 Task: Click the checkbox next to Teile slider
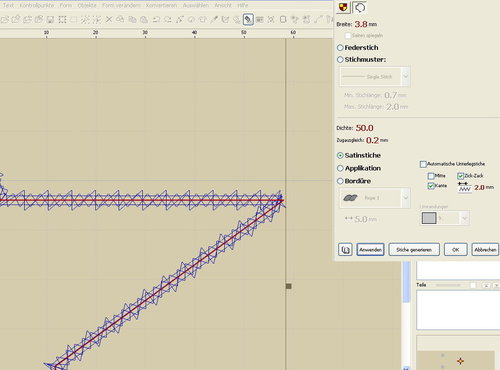pyautogui.click(x=473, y=285)
